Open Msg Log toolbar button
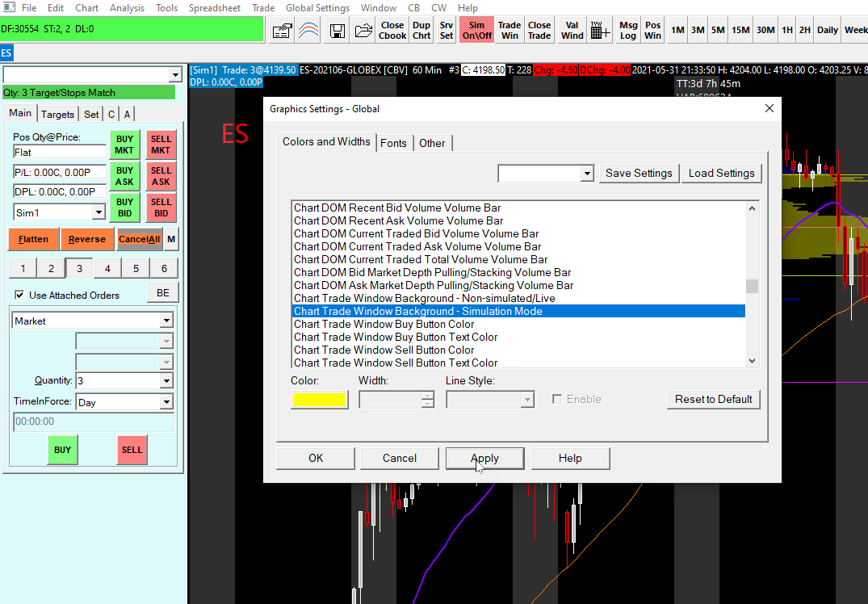 pyautogui.click(x=628, y=31)
